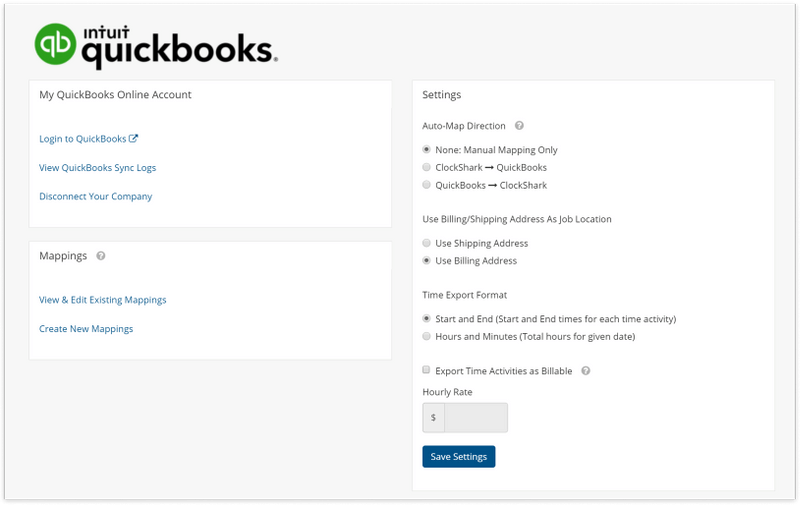
Task: Click the help icon beside Auto-Map Direction
Action: point(519,125)
